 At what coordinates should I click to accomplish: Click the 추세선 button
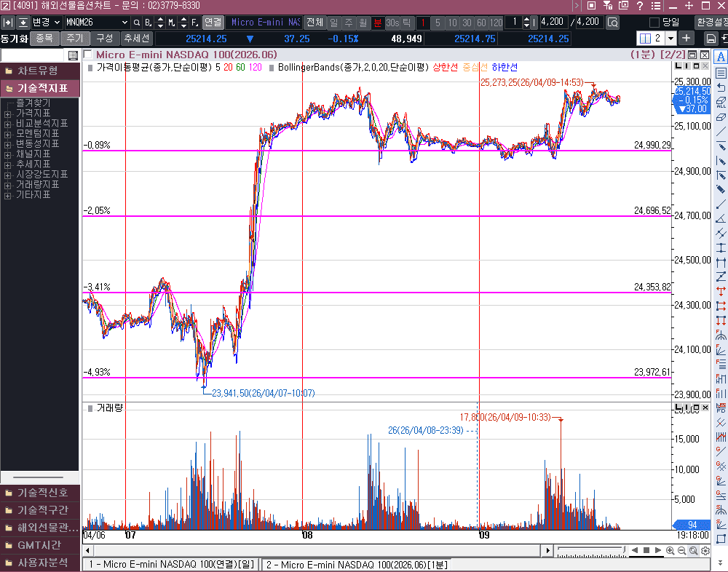click(x=136, y=38)
